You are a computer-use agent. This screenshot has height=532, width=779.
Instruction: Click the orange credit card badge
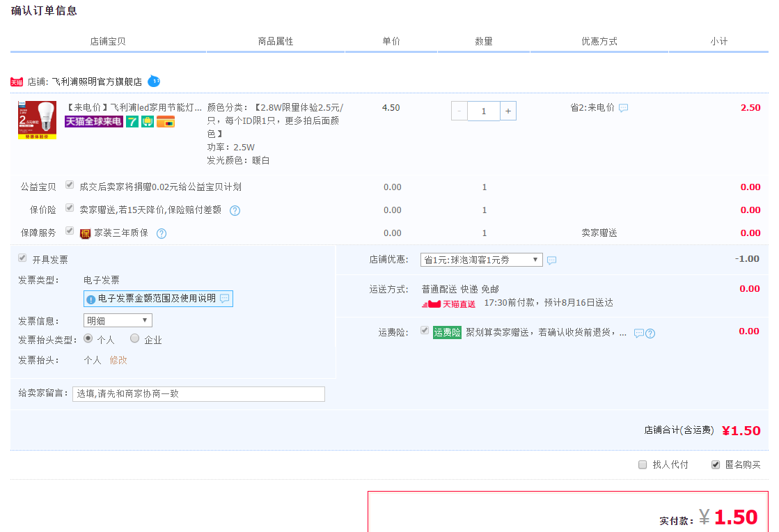point(166,122)
